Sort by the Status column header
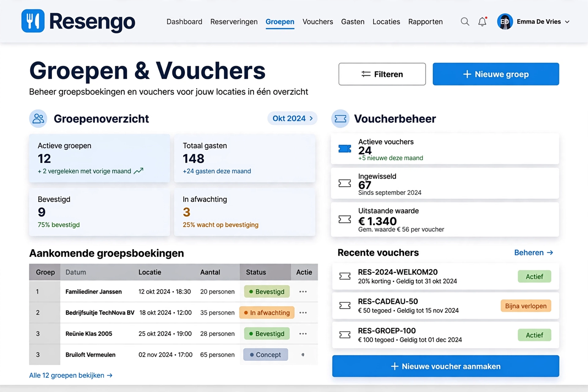The height and width of the screenshot is (392, 588). [256, 272]
